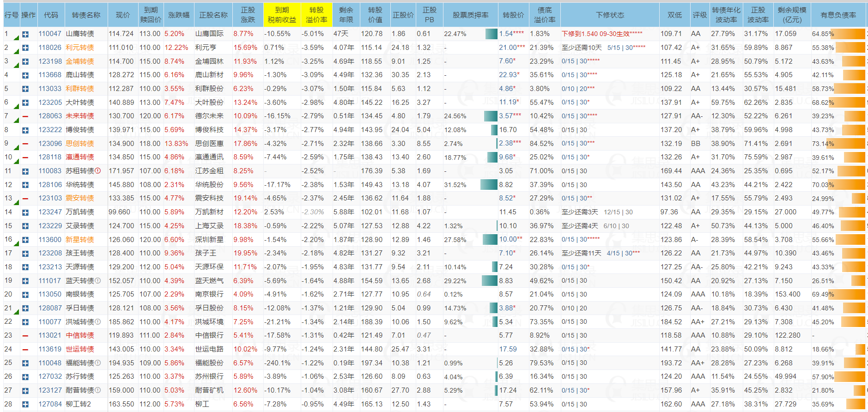
Task: Click the plus icon for 新星转债
Action: 25,240
